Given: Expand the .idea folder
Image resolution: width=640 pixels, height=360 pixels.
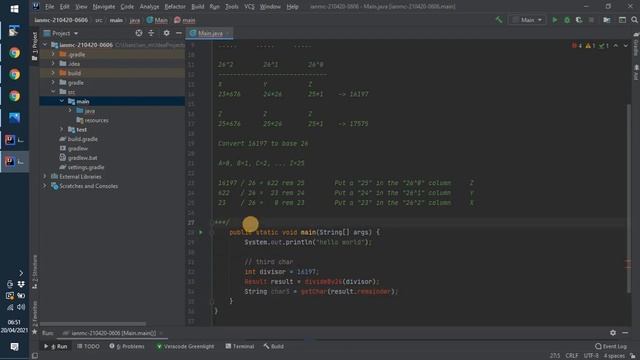Looking at the screenshot, I should click(53, 64).
